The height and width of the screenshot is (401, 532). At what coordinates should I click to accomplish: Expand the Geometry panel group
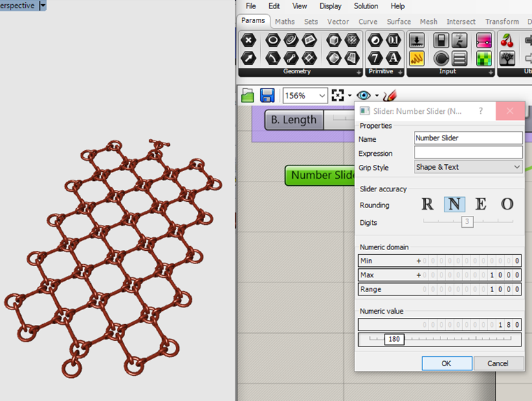coord(359,72)
